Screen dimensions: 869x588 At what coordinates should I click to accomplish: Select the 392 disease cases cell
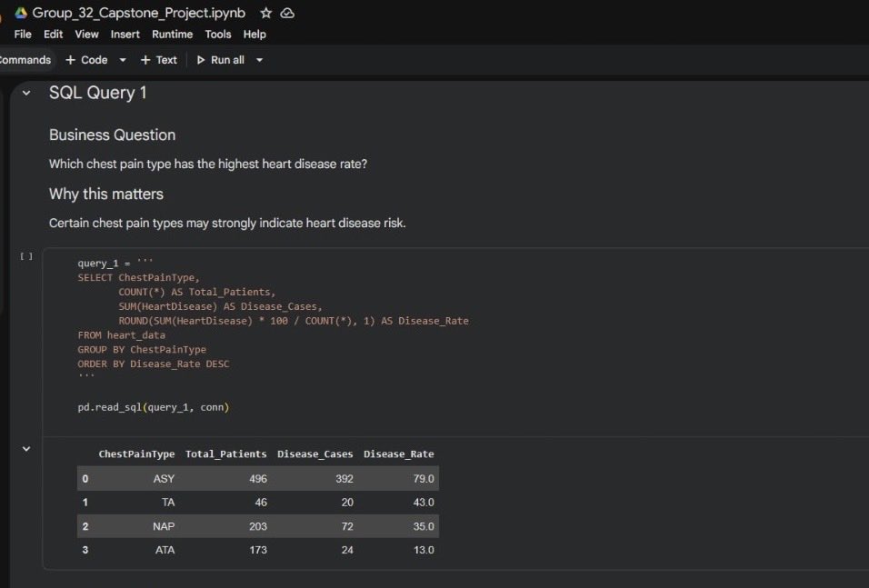coord(345,478)
